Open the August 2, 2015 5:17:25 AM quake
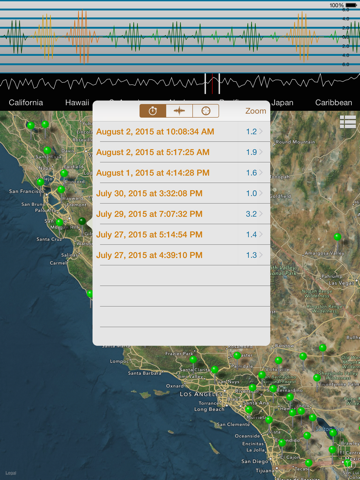 click(x=182, y=152)
